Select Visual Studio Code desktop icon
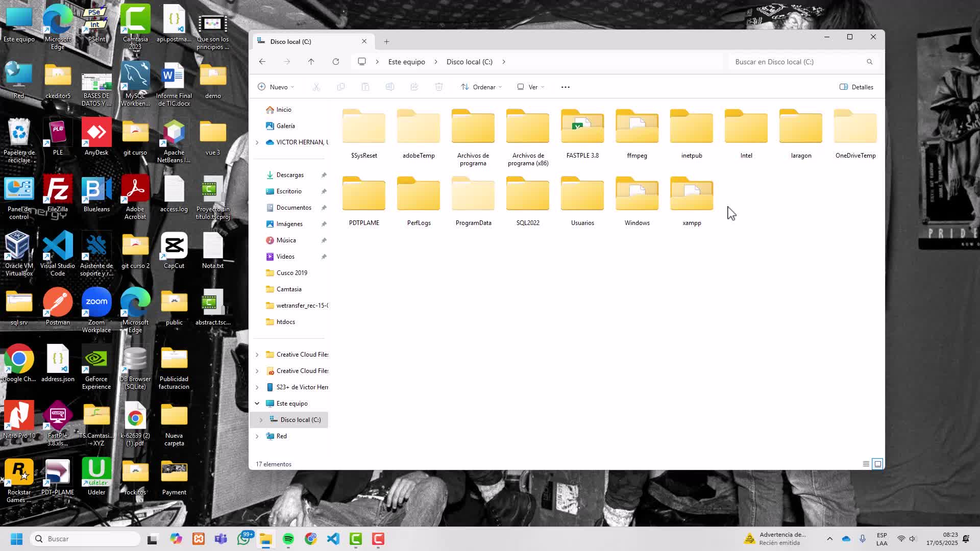 58,254
